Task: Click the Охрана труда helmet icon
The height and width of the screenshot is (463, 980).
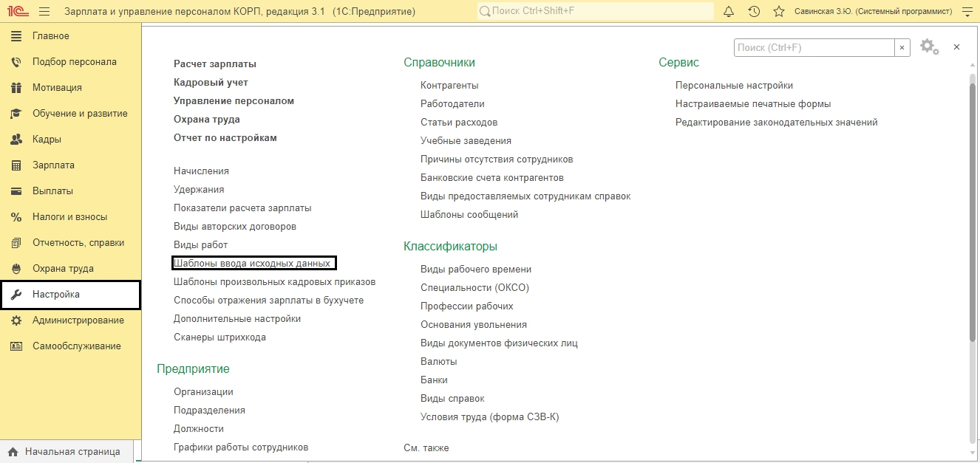Action: point(16,269)
